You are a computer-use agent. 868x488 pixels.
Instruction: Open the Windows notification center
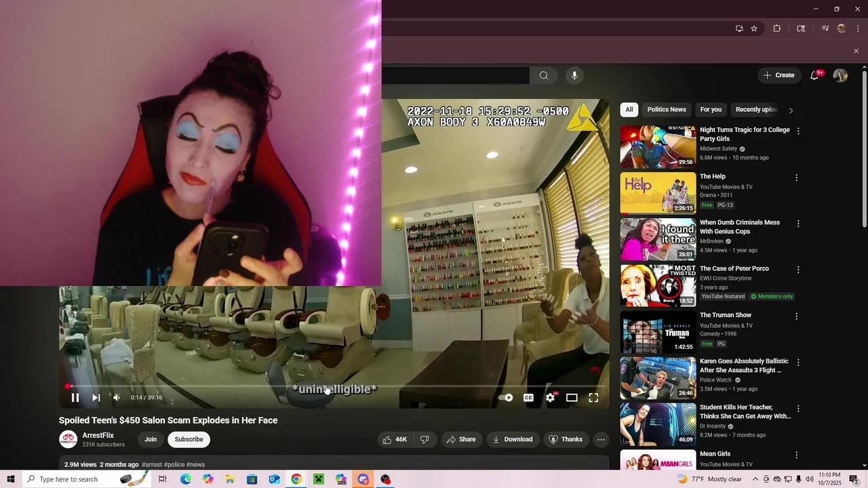854,479
